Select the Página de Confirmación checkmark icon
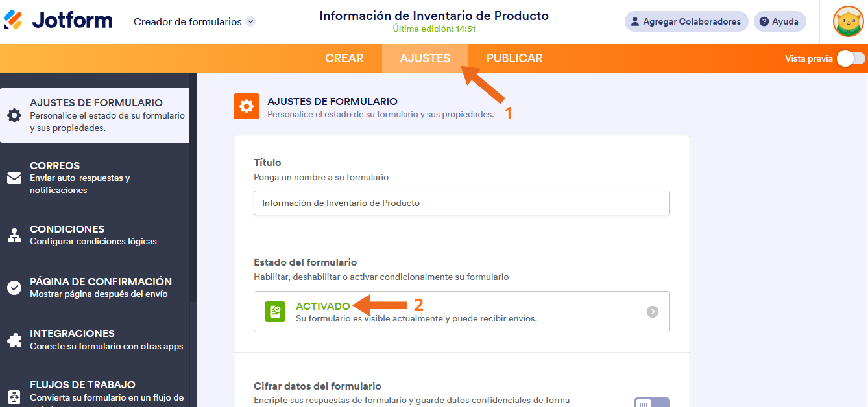The image size is (868, 407). pos(14,287)
